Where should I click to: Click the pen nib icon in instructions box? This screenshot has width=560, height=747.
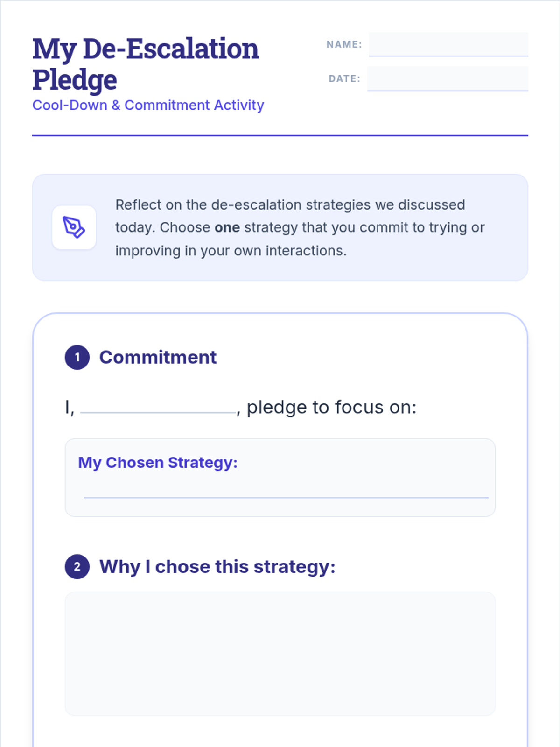(x=74, y=227)
